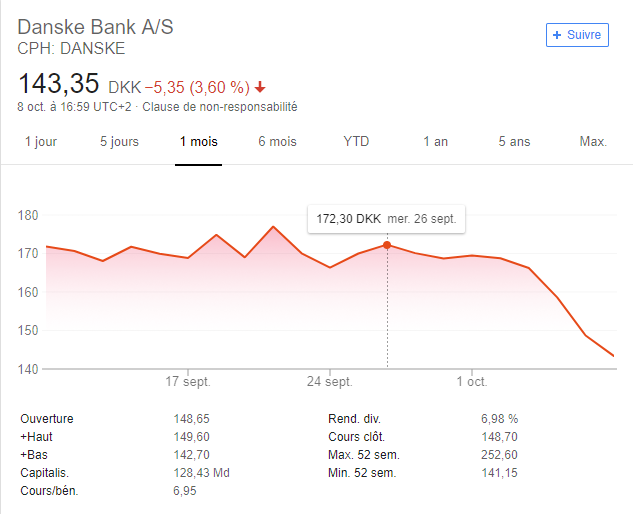This screenshot has height=514, width=633.
Task: Click the red down arrow icon
Action: (x=260, y=87)
